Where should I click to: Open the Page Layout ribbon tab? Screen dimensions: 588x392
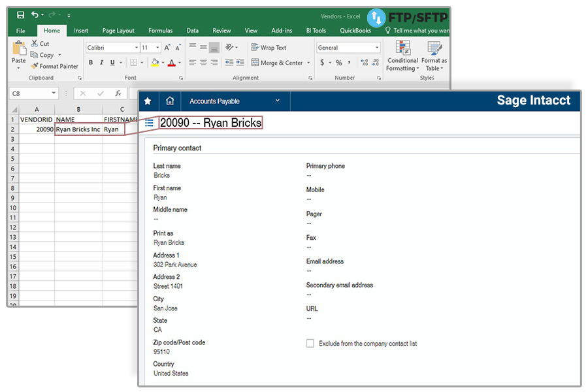[x=118, y=31]
